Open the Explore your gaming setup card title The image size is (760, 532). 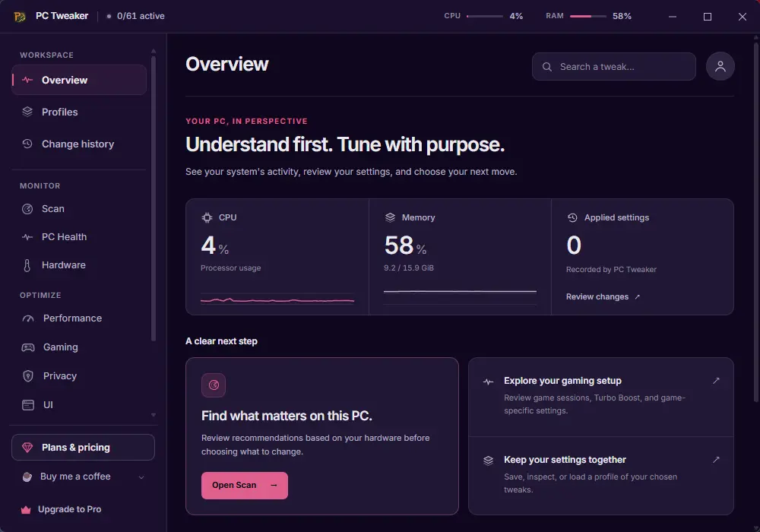tap(562, 381)
